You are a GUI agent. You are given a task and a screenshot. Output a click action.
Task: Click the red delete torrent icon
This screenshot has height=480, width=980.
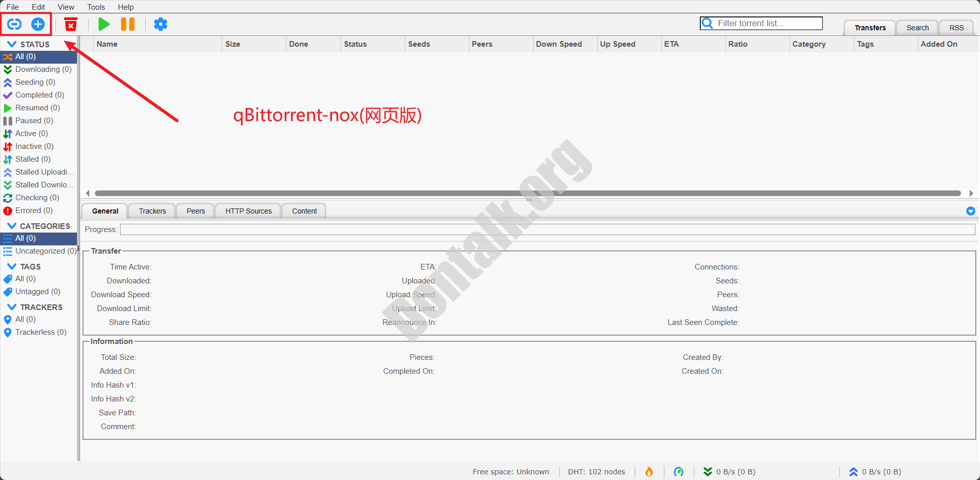point(71,24)
